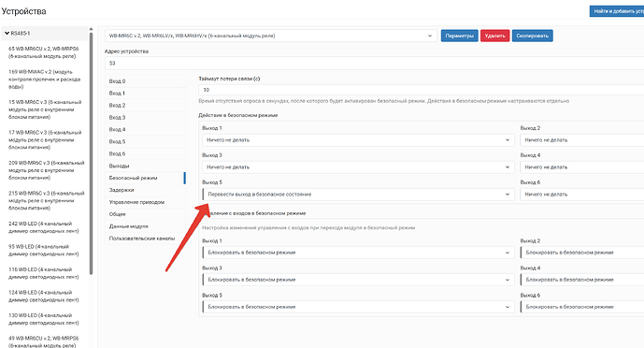Viewport: 644px width, 348px height.
Task: Select device 95 WB-LED dimmer
Action: click(x=44, y=250)
